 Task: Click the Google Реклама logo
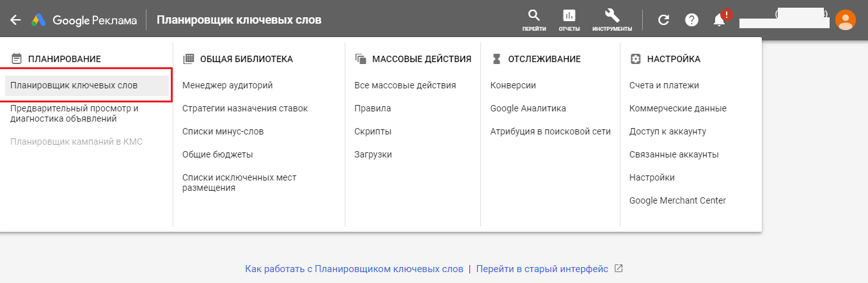84,20
